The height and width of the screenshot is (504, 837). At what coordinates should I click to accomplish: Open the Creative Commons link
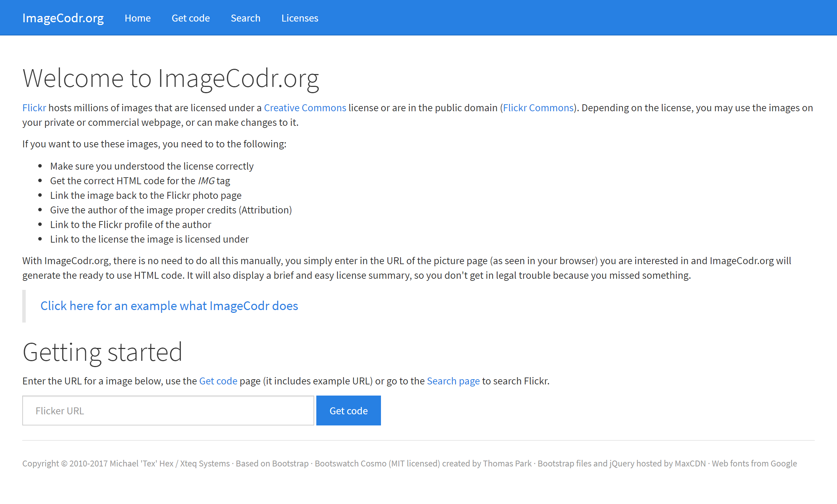tap(305, 108)
